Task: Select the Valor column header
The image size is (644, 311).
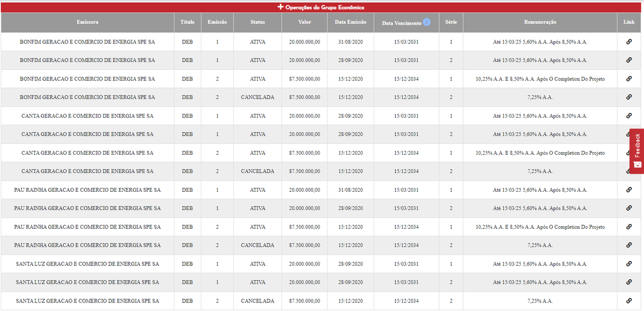Action: point(304,23)
